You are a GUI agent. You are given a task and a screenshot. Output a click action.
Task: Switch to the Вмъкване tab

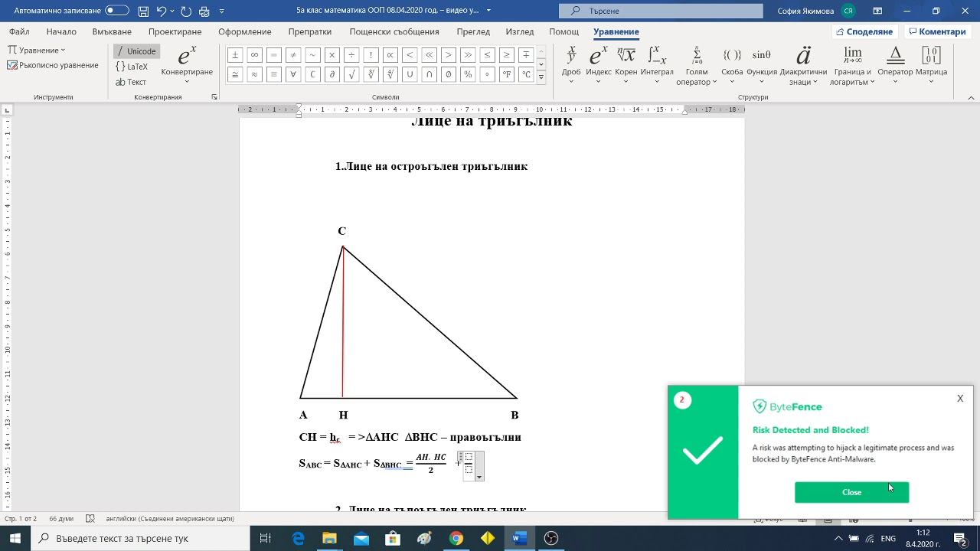pyautogui.click(x=112, y=32)
